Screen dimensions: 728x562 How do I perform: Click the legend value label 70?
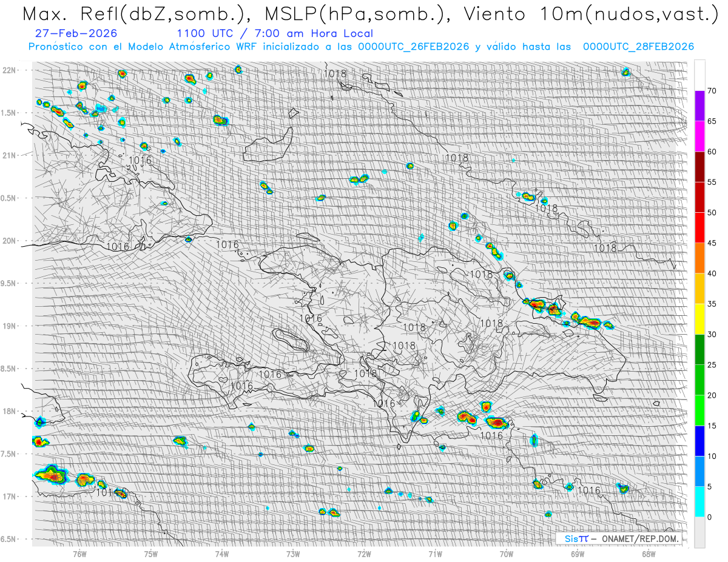pos(712,91)
